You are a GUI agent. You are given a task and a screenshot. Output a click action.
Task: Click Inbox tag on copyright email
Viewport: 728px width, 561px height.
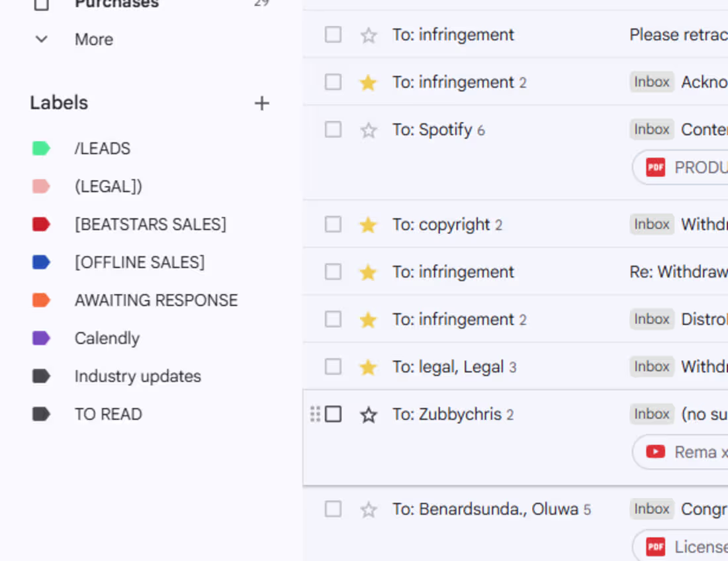click(x=652, y=224)
